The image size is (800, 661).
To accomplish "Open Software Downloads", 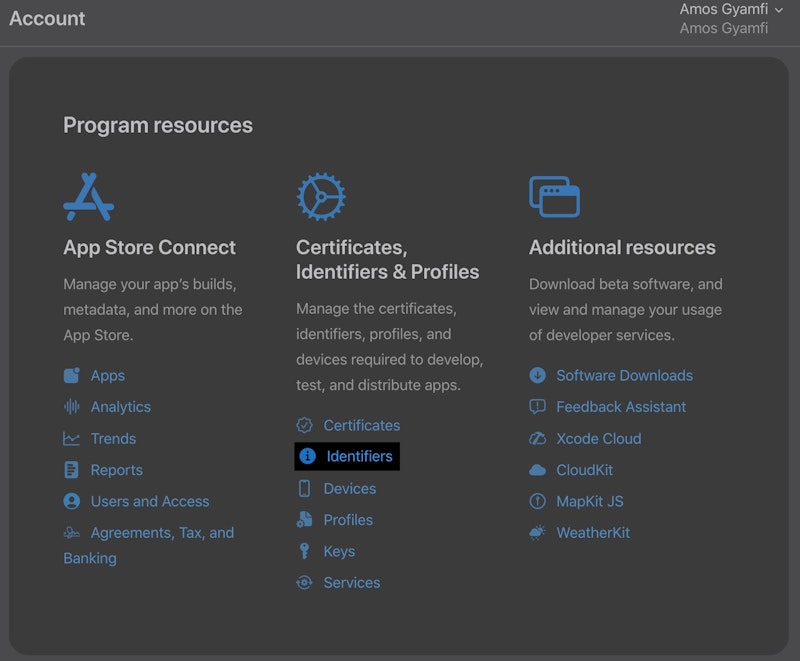I will coord(624,376).
